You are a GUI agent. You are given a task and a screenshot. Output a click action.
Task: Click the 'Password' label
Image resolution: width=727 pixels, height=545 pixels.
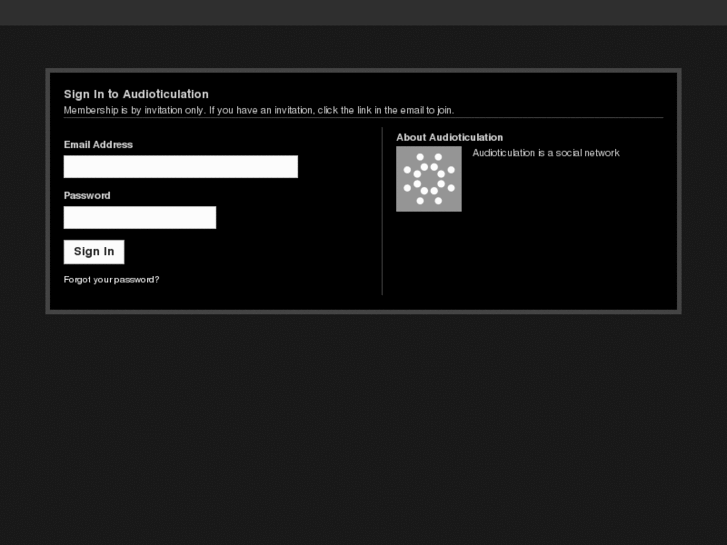click(87, 196)
